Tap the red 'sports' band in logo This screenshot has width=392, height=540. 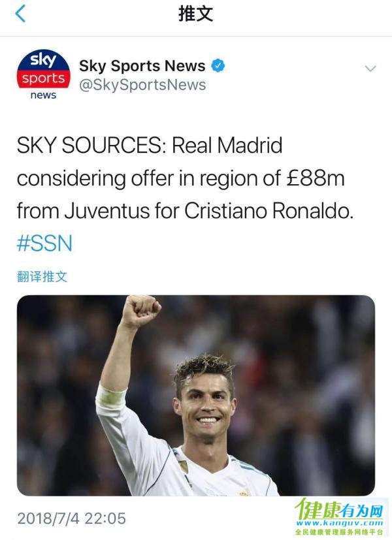[x=43, y=79]
